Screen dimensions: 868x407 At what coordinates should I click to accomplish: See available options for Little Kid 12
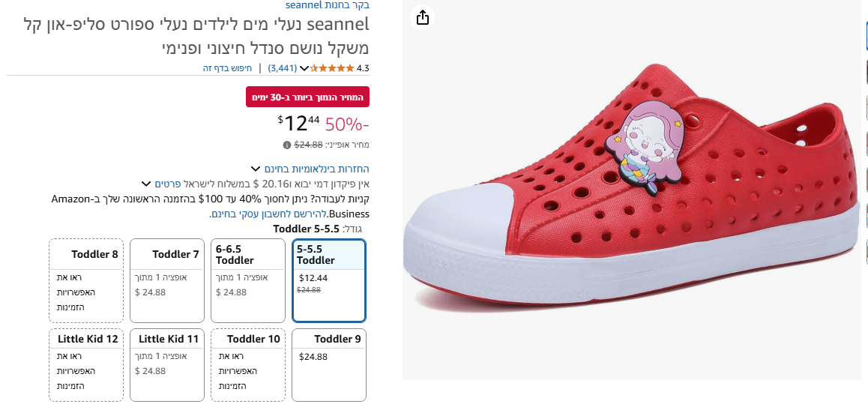coord(86,365)
